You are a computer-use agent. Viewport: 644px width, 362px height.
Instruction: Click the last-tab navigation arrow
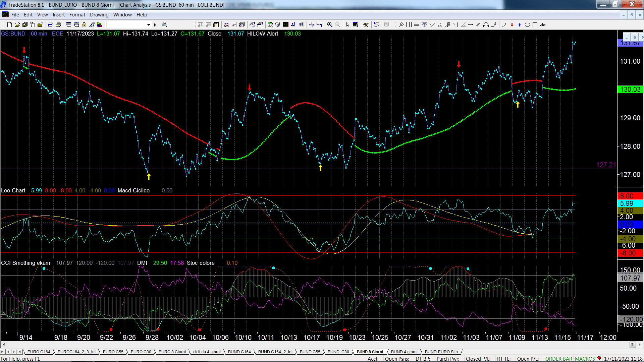[x=19, y=352]
